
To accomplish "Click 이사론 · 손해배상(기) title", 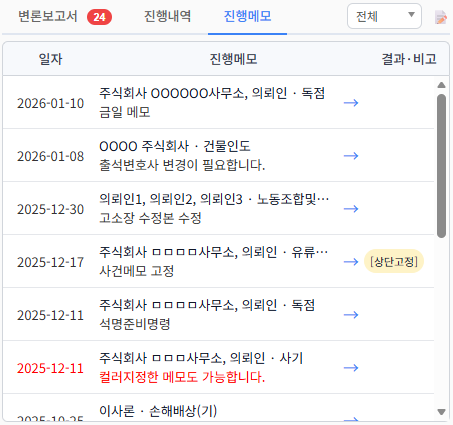I will (x=158, y=411).
